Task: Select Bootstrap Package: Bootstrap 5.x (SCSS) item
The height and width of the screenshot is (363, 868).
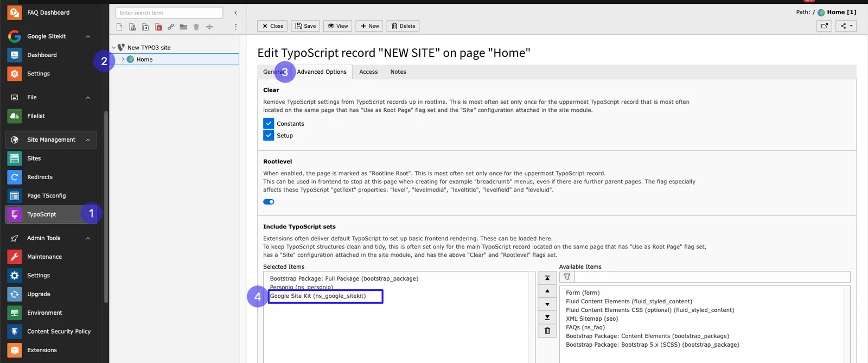Action: (x=653, y=345)
